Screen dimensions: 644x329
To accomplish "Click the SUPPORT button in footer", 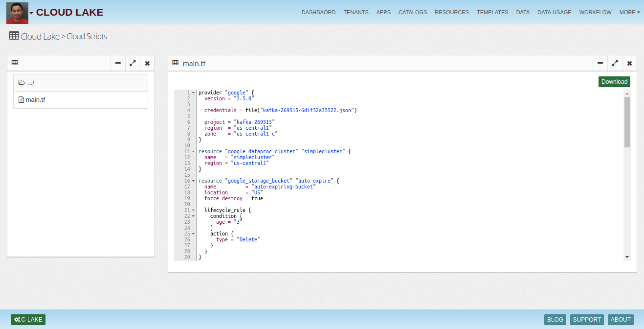I will tap(587, 320).
